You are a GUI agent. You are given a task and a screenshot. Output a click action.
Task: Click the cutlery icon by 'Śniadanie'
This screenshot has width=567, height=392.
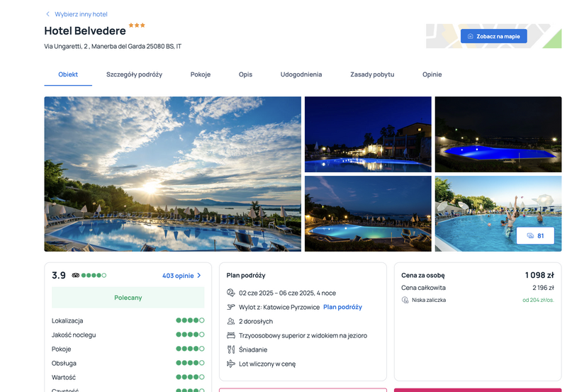coord(231,349)
